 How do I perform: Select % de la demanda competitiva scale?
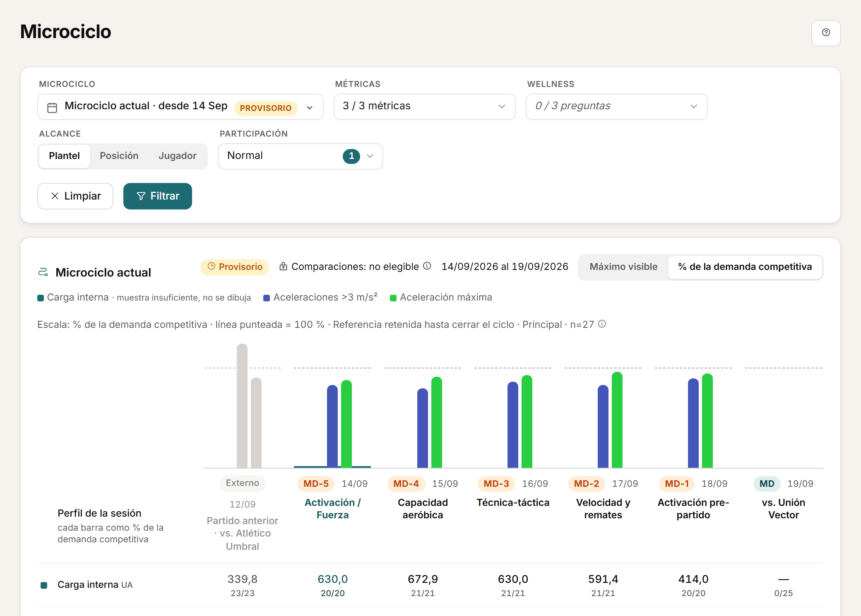click(x=745, y=267)
